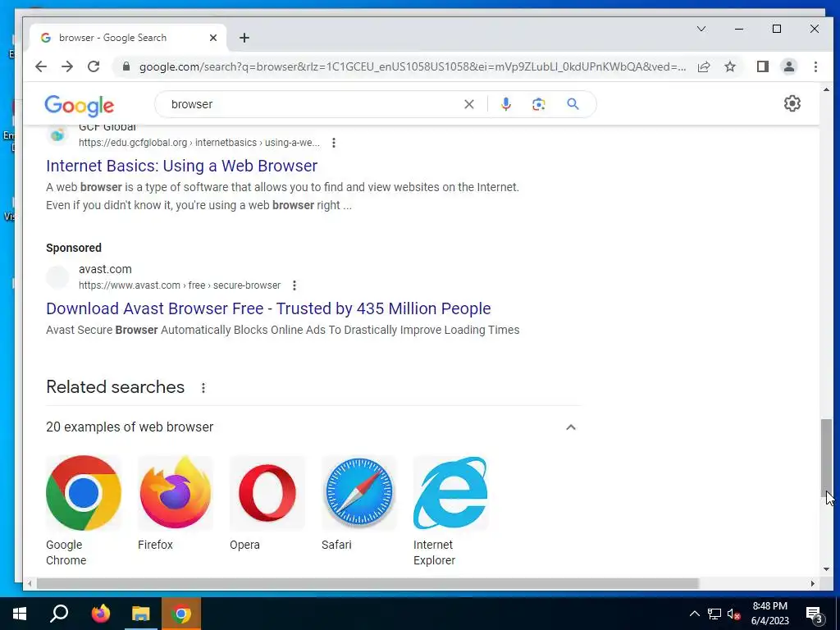
Task: Collapse 20 examples of web browser
Action: point(571,427)
